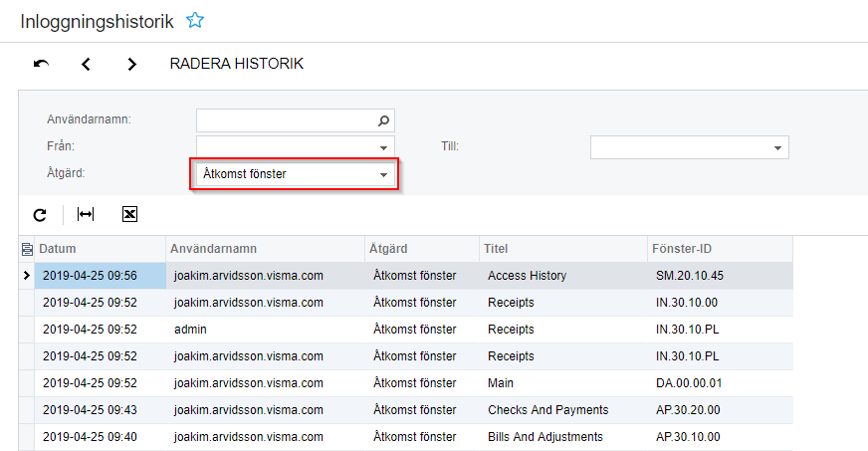Go to next record arrow

click(131, 64)
